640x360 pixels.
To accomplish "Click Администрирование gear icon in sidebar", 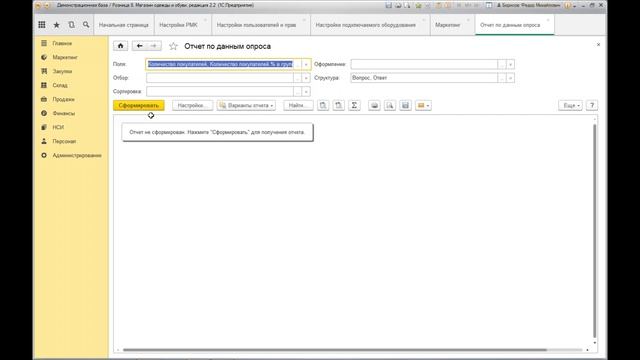I will click(x=44, y=156).
